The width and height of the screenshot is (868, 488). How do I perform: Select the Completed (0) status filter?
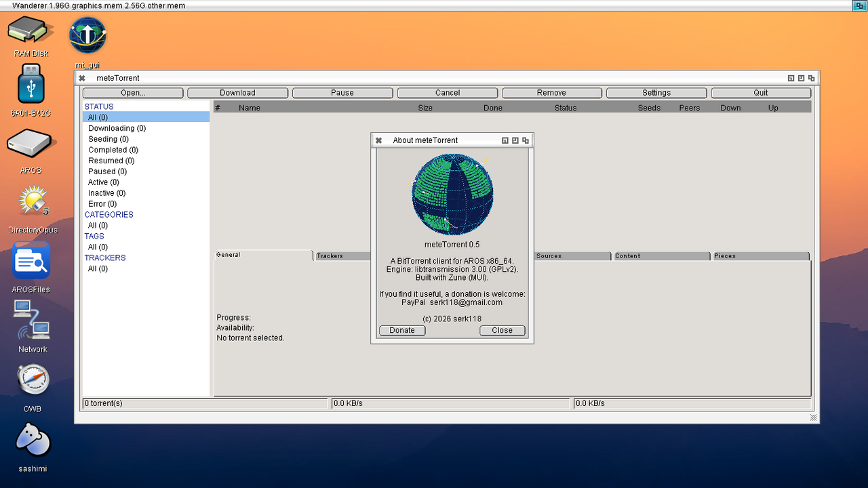[146, 150]
